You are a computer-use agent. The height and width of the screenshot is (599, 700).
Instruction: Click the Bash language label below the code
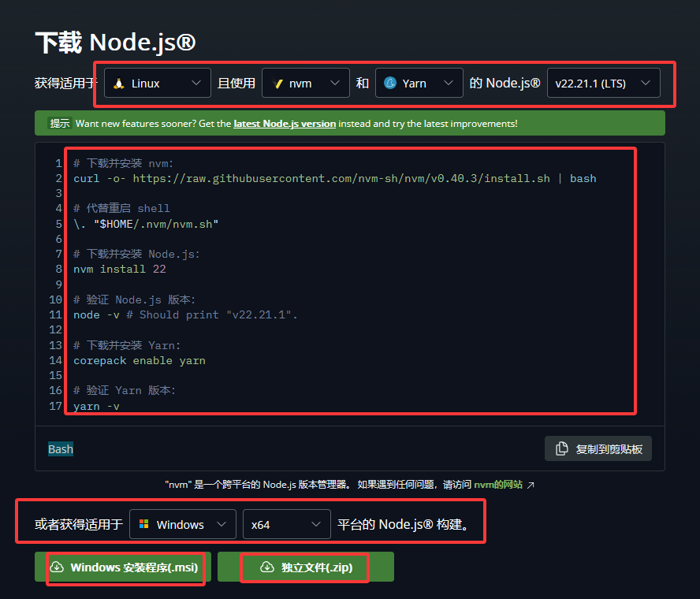click(x=60, y=448)
